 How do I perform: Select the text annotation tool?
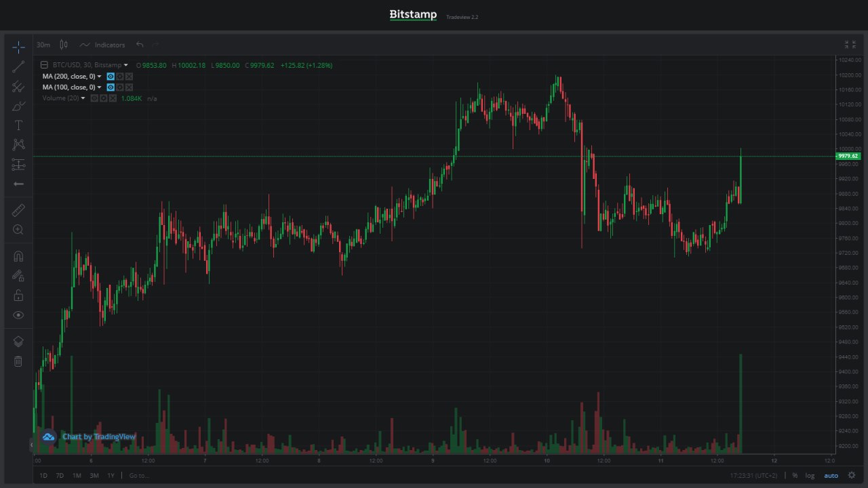point(18,125)
